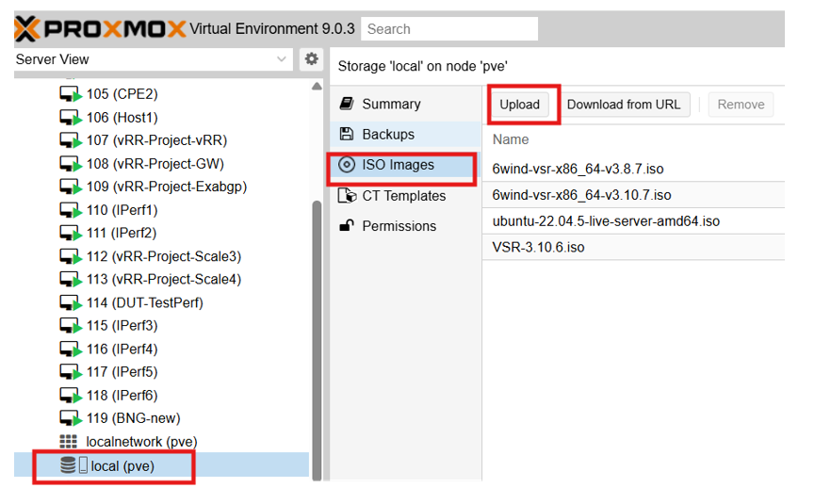The image size is (831, 504).
Task: Click the VM icon for 111 (IPerf2)
Action: click(x=71, y=233)
